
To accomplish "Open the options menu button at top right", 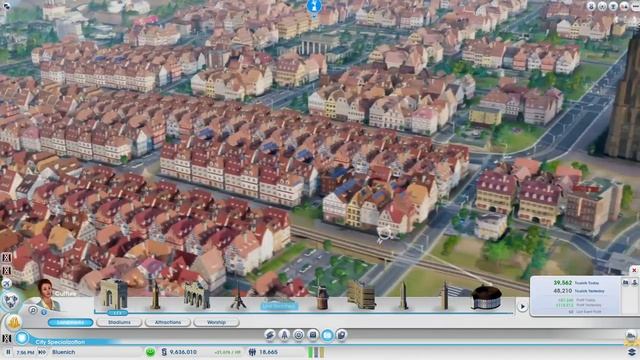I will pos(635,6).
